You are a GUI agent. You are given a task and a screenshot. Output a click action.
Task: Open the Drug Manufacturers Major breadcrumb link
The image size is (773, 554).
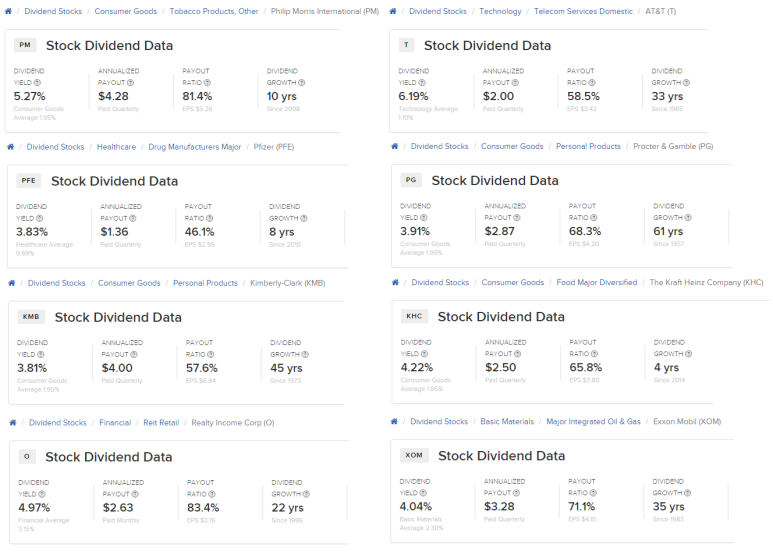195,147
